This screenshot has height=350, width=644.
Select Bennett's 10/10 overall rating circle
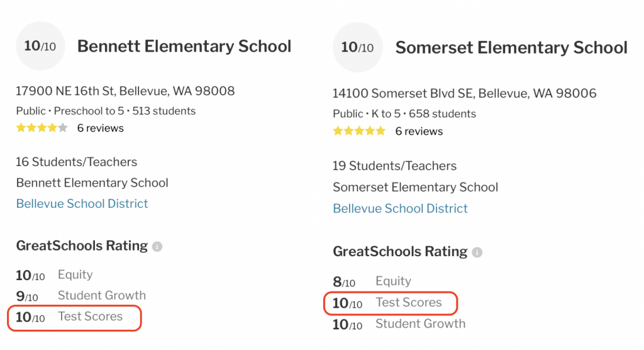click(x=40, y=46)
